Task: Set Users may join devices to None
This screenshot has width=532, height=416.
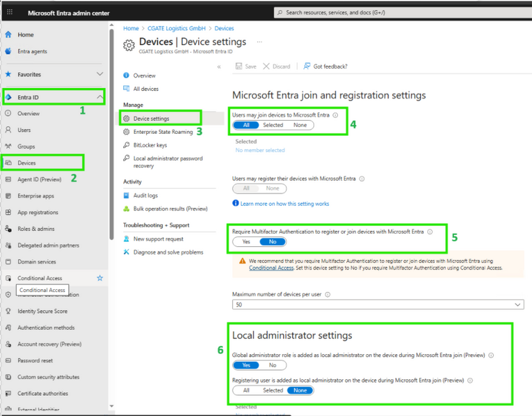Action: click(300, 125)
